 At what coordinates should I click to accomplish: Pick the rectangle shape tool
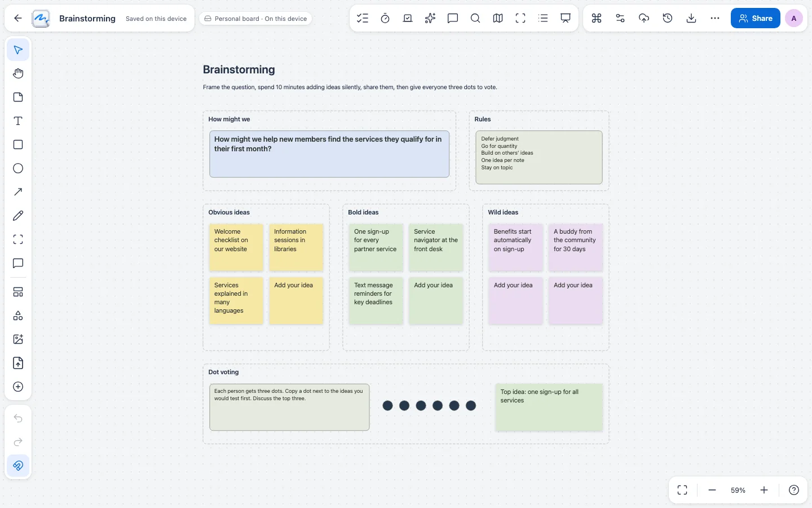18,144
